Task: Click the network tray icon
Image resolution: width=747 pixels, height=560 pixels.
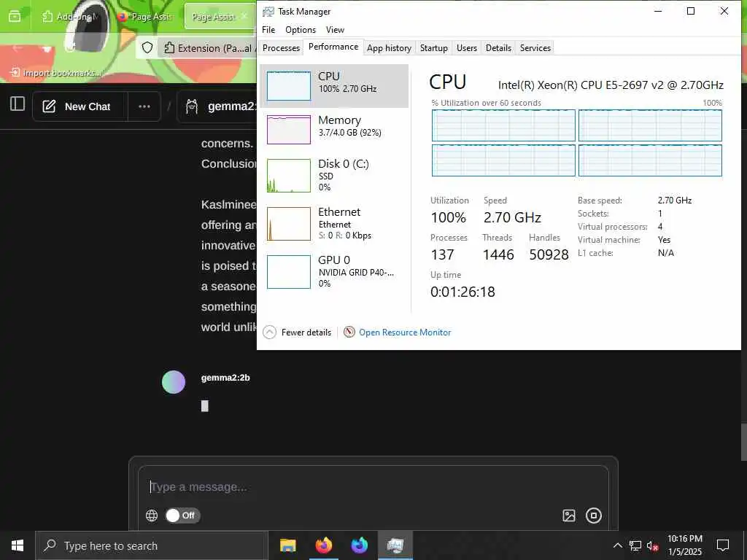Action: 635,545
